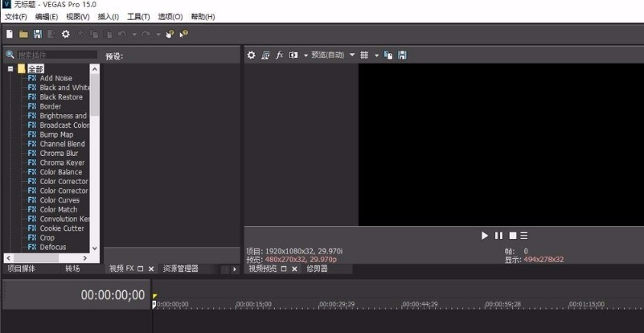Click the Redo arrow icon
Viewport: 644px width, 333px height.
pyautogui.click(x=146, y=34)
